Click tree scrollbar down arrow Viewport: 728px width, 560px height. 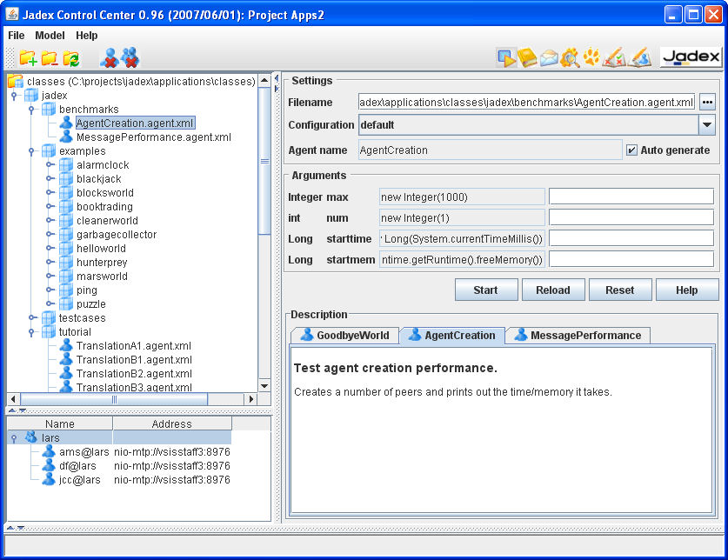(264, 386)
